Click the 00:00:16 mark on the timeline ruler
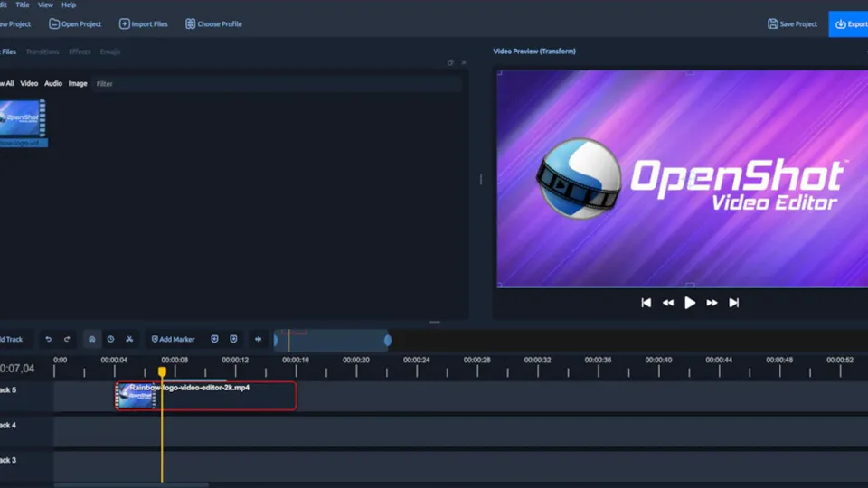 click(296, 361)
